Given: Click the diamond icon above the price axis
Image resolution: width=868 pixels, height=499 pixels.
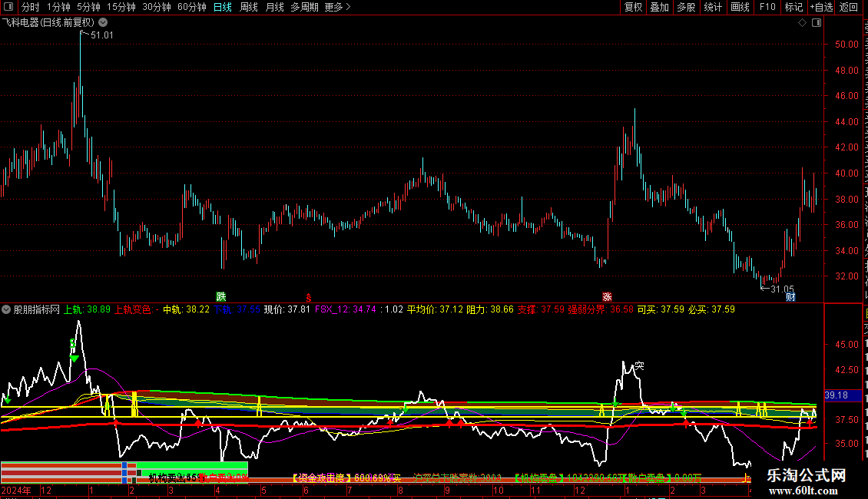Looking at the screenshot, I should coord(802,22).
